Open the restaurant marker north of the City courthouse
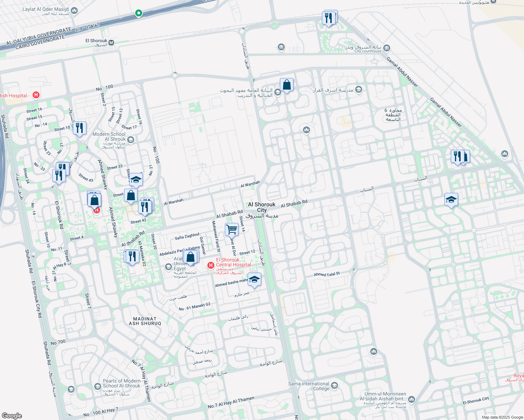This screenshot has width=524, height=420. 329,18
